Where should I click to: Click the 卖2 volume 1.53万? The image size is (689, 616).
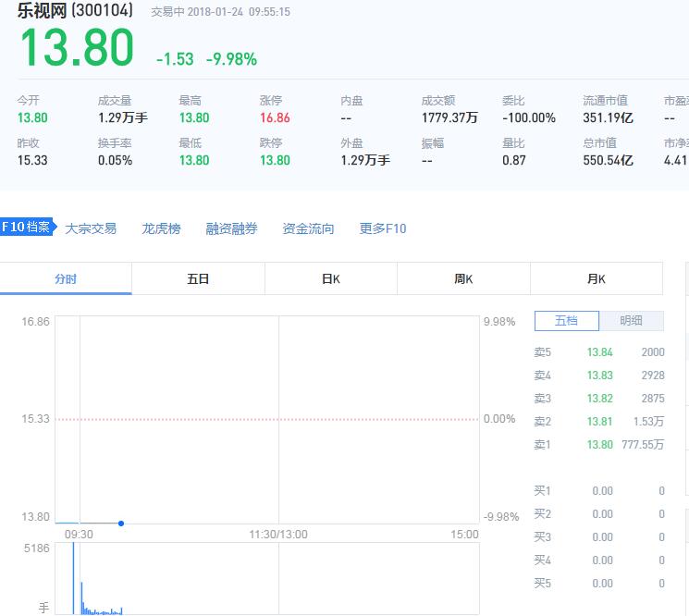tap(648, 422)
